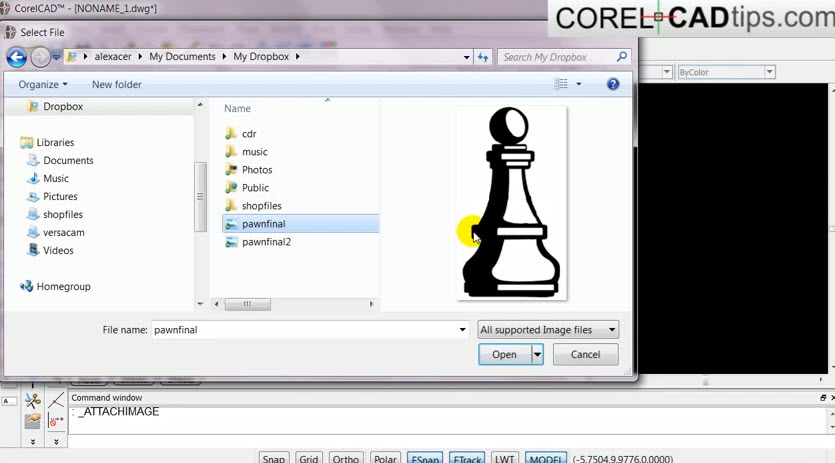Click the command window restore icon

823,397
